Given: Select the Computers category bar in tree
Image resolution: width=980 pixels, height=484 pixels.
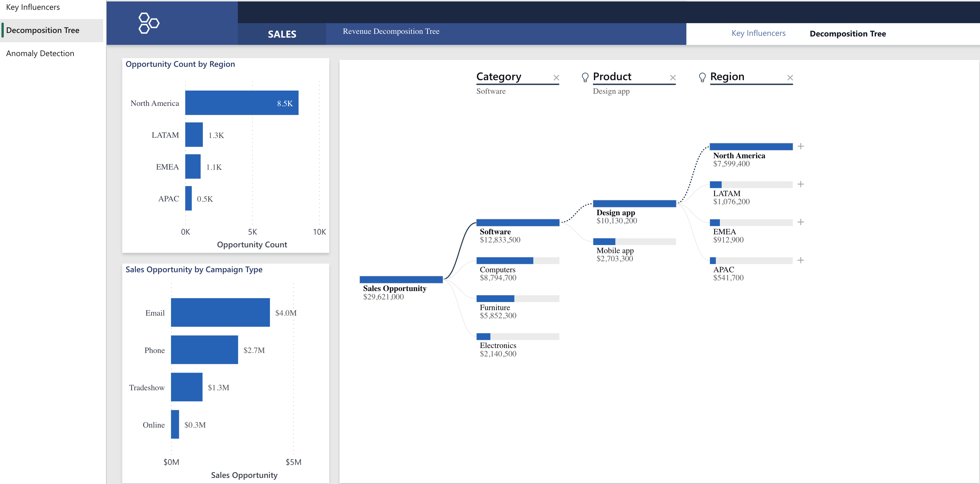Looking at the screenshot, I should 505,260.
